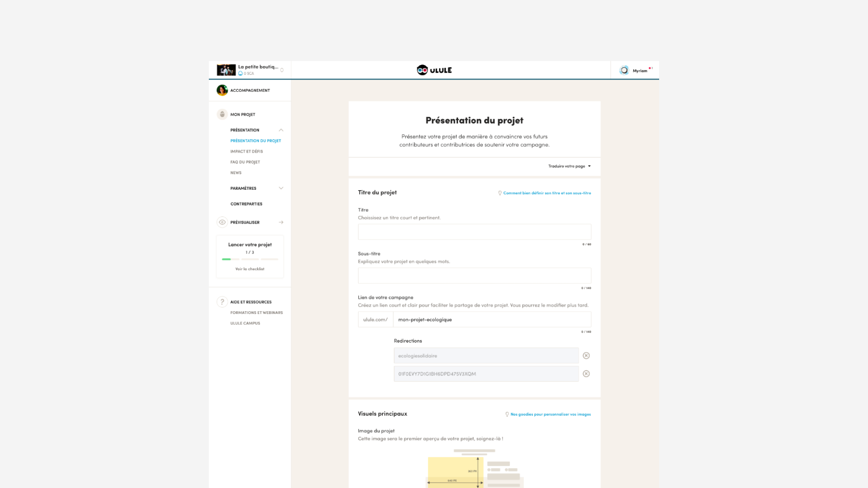The image size is (868, 488).
Task: Open title and subtitle tips link
Action: click(x=547, y=193)
